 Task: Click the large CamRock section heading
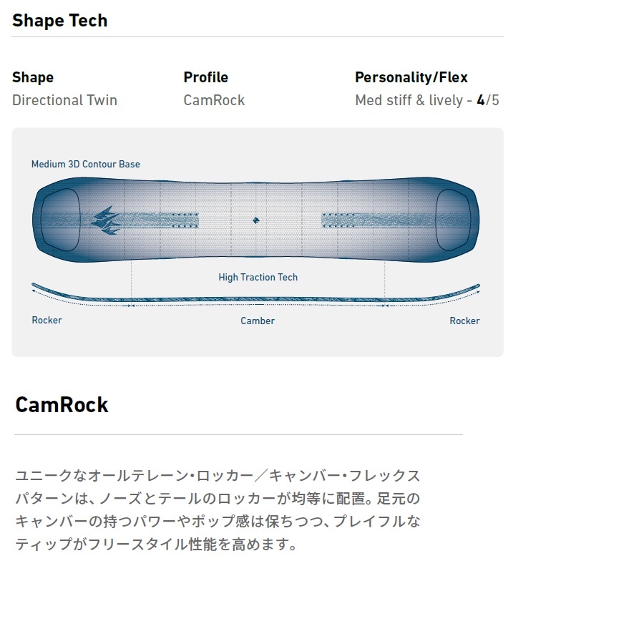pos(62,405)
